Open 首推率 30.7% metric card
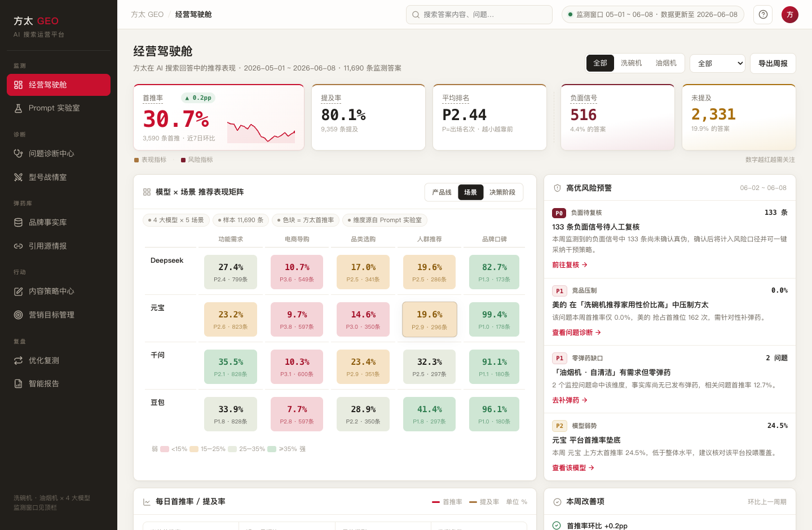Viewport: 812px width, 530px height. point(219,117)
